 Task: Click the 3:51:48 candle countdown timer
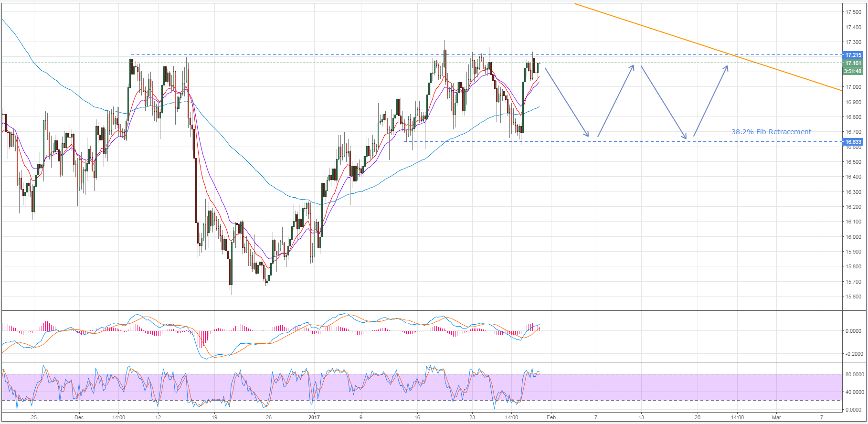tap(853, 71)
